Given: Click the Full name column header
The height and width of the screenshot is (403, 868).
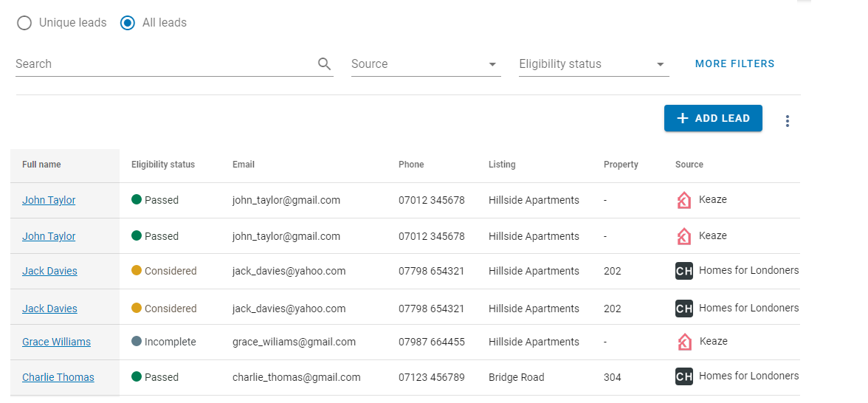Looking at the screenshot, I should [x=41, y=165].
